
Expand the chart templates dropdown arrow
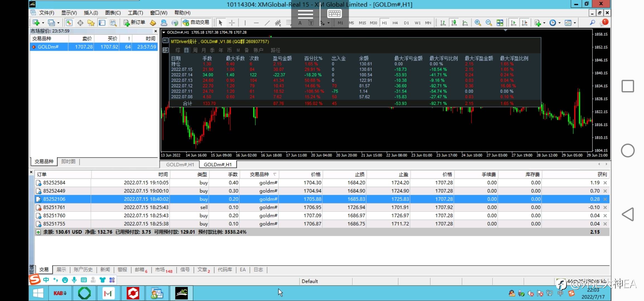pos(575,23)
